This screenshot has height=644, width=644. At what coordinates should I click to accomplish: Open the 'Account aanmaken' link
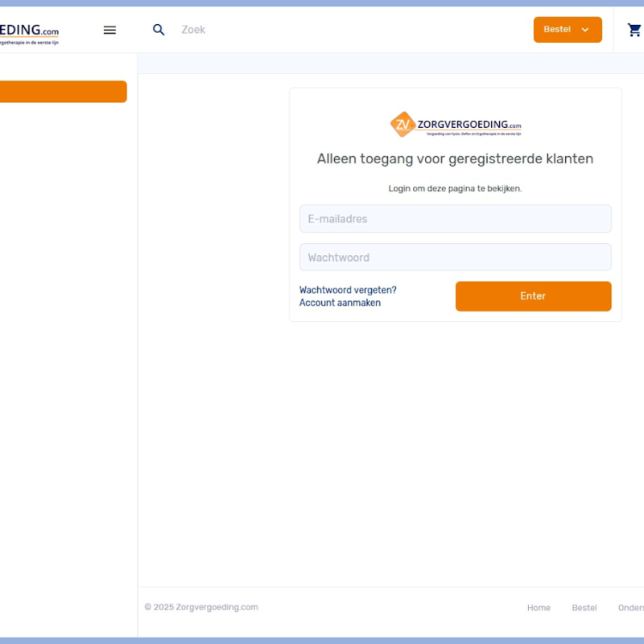(340, 303)
